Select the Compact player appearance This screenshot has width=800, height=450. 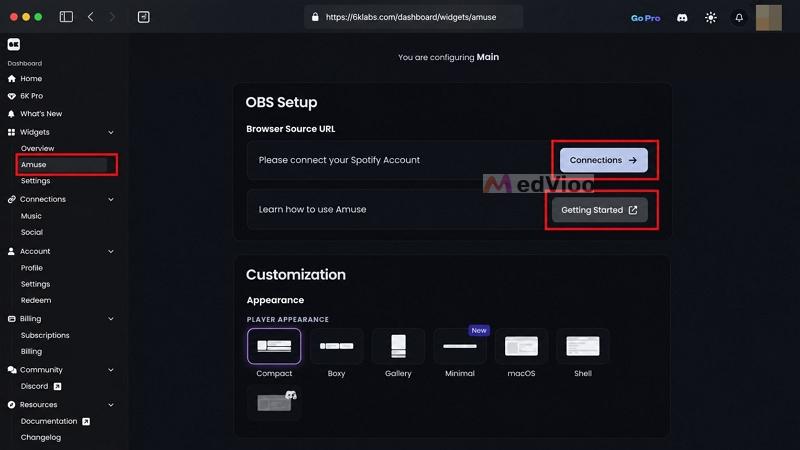click(274, 346)
